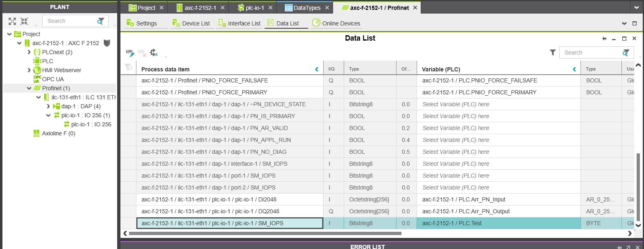The height and width of the screenshot is (249, 644).
Task: Close the Project tab
Action: click(161, 7)
